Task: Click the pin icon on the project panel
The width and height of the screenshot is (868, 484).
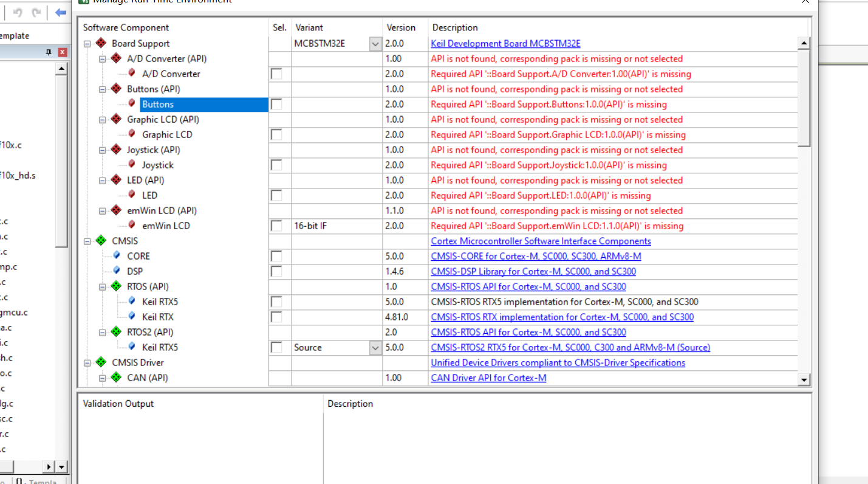Action: coord(49,53)
